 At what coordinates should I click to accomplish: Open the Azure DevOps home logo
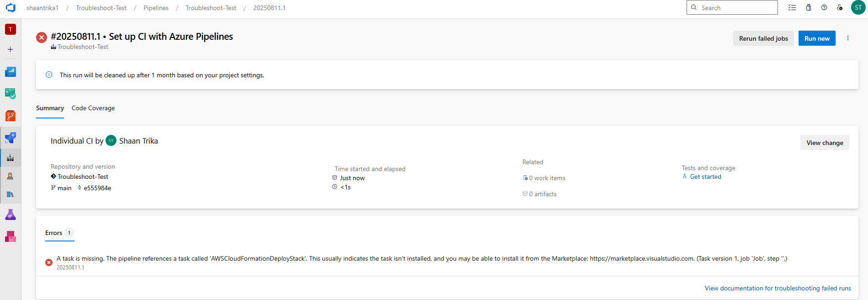11,8
